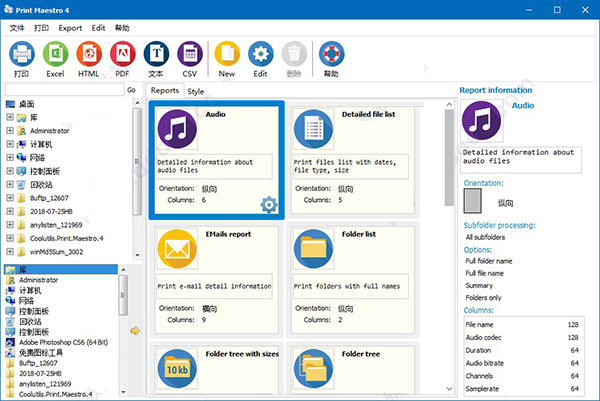Screen dimensions: 600x401
Task: Export report to Excel icon
Action: point(55,54)
